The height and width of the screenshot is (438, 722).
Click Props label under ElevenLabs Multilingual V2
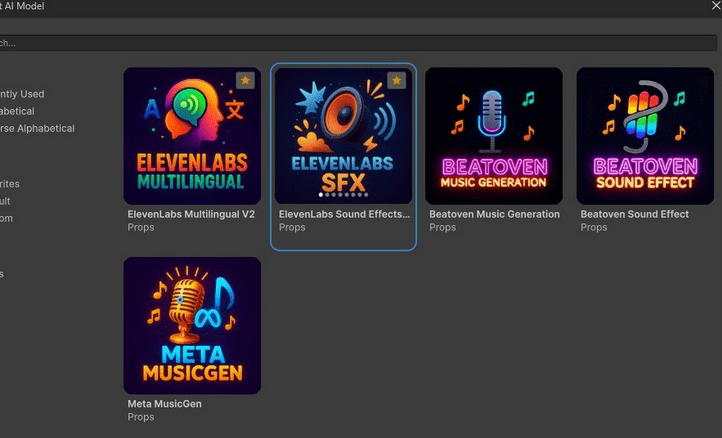(141, 227)
